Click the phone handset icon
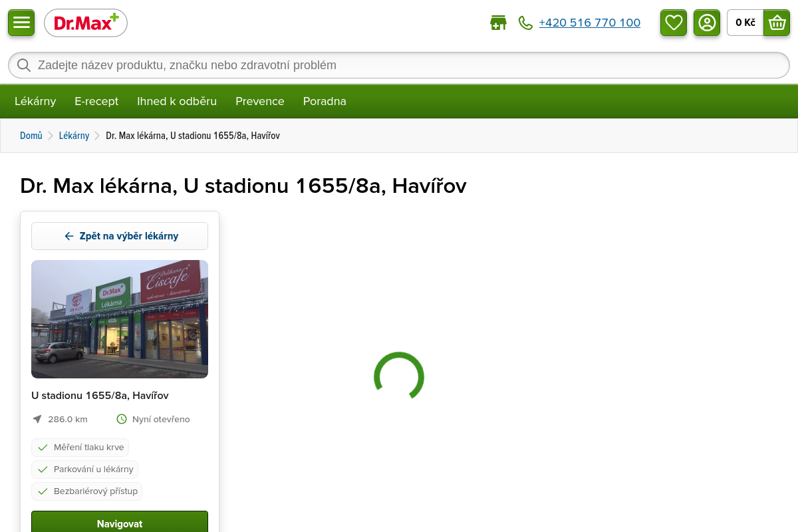This screenshot has height=532, width=798. [x=525, y=23]
